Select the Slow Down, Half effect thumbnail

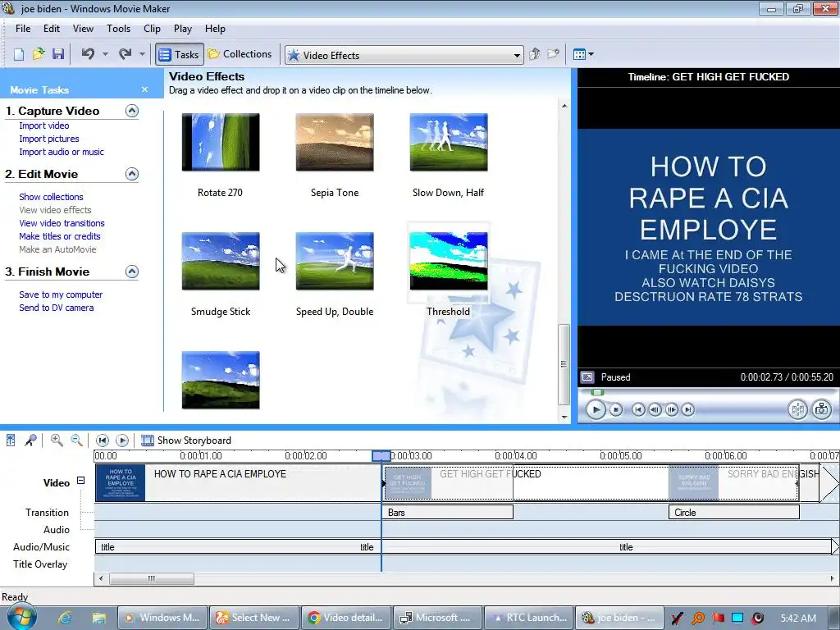pyautogui.click(x=449, y=142)
